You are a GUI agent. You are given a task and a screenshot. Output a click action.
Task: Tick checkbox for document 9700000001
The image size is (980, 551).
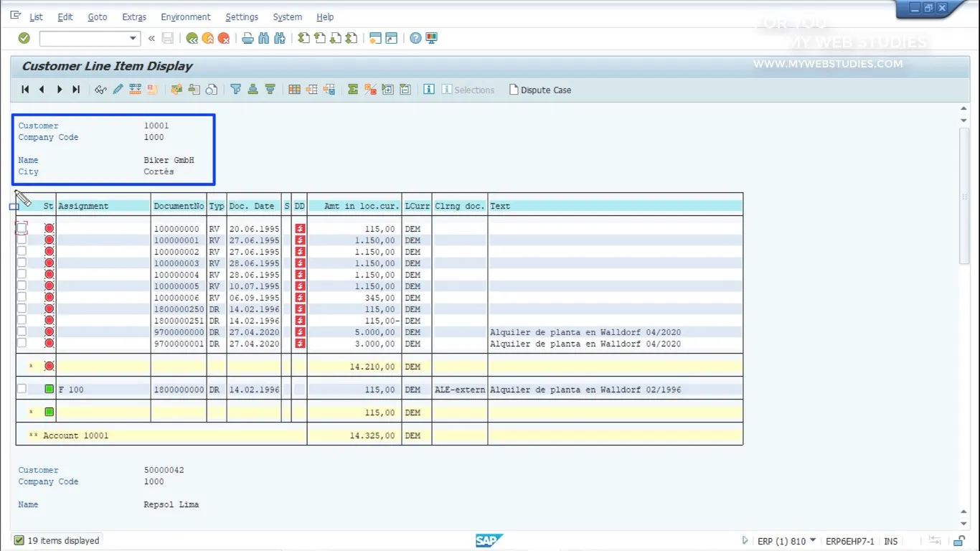coord(22,343)
